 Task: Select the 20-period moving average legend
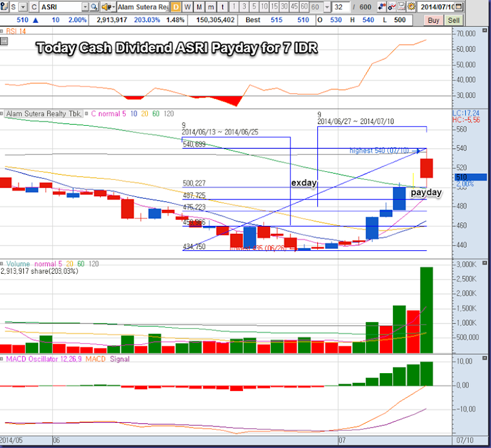tap(144, 114)
